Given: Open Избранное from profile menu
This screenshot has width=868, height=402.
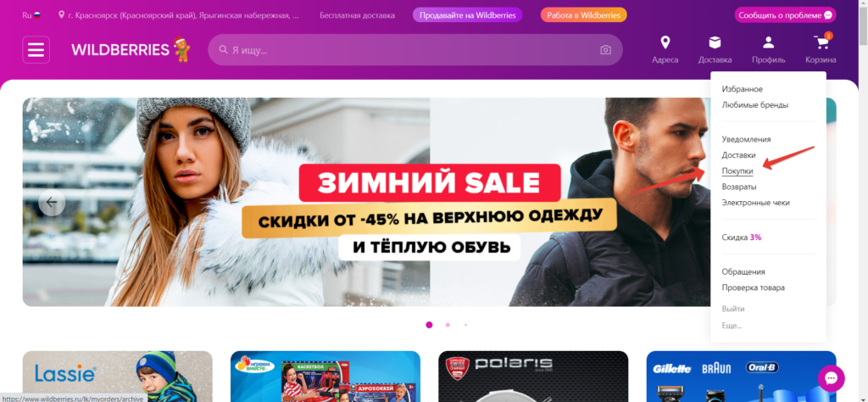Looking at the screenshot, I should click(743, 89).
